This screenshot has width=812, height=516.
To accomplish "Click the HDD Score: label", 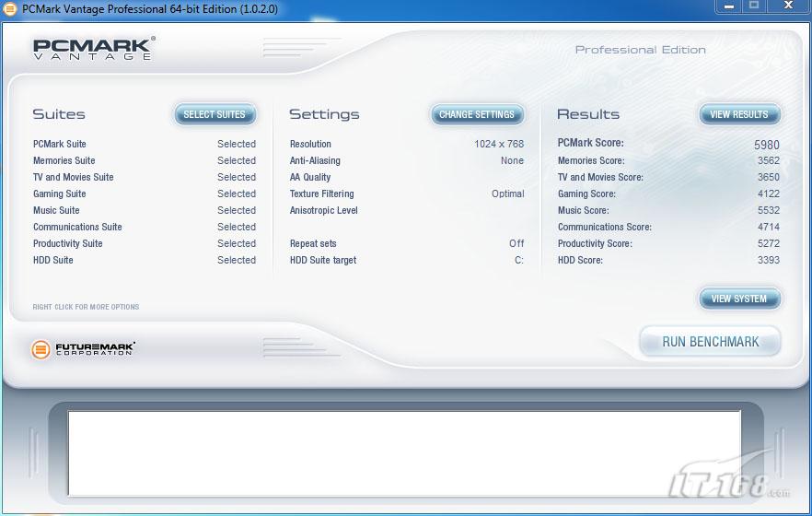I will [580, 260].
